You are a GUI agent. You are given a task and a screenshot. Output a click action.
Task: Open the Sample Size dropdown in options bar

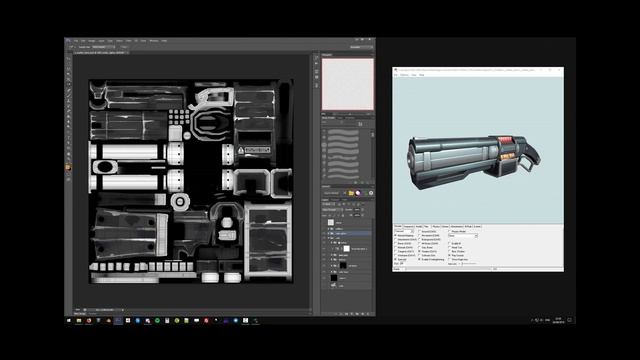coord(104,47)
